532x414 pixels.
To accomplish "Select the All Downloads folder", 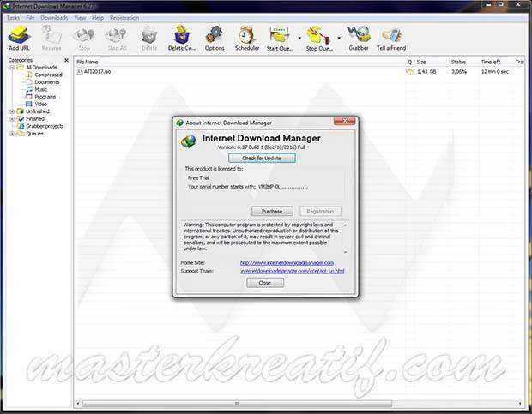I will (41, 68).
